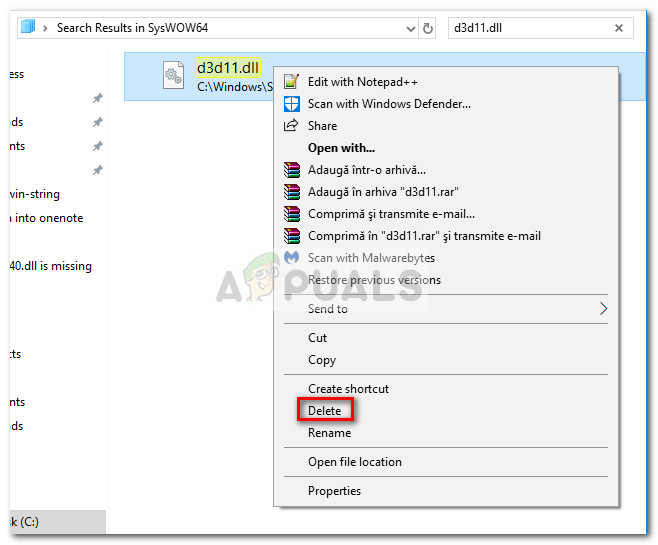The height and width of the screenshot is (545, 658).
Task: Click the C:\Windows\S path text
Action: click(235, 87)
